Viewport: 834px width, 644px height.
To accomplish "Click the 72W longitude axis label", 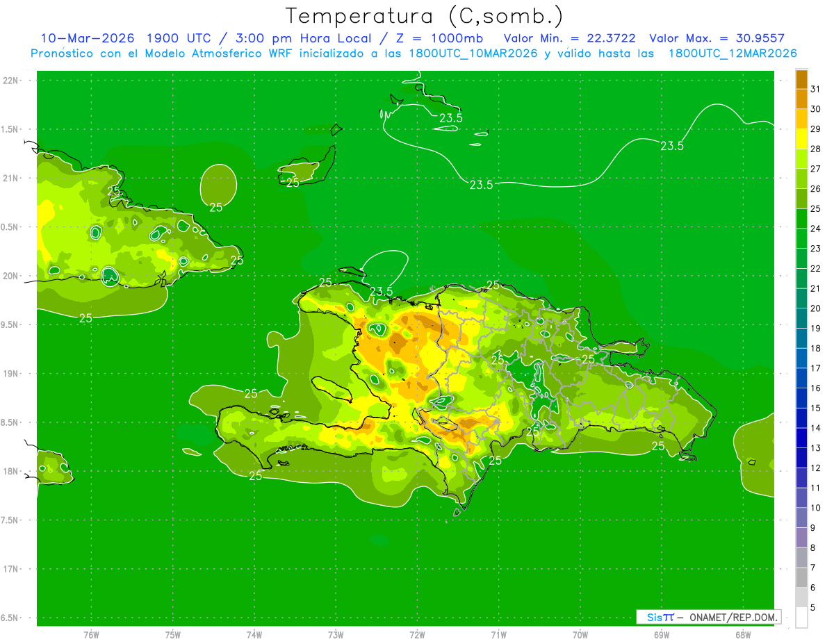I will [x=417, y=635].
